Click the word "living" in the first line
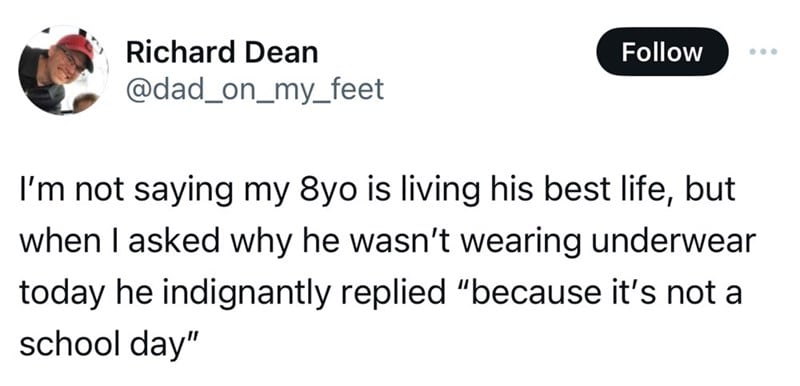The width and height of the screenshot is (800, 386). click(x=420, y=190)
